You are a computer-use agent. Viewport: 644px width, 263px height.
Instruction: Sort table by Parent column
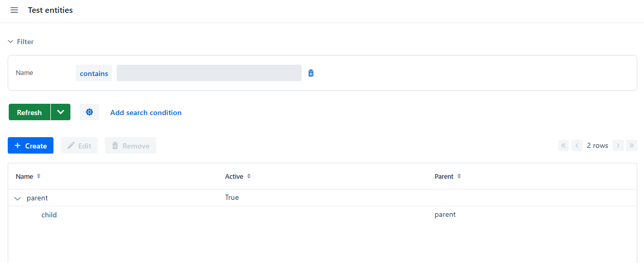tap(459, 176)
